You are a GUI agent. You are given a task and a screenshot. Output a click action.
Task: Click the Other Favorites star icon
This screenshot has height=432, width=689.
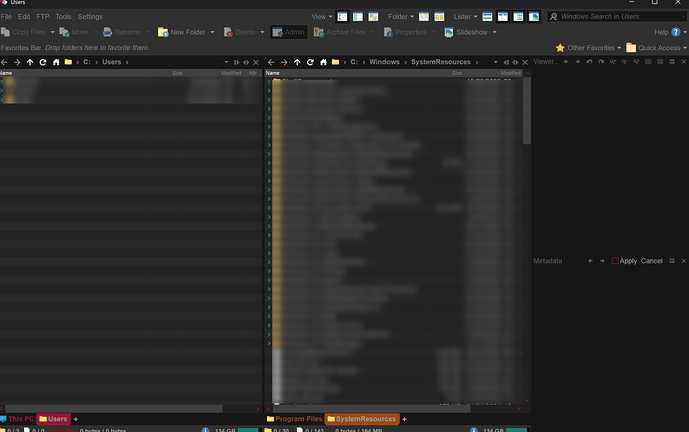coord(560,48)
